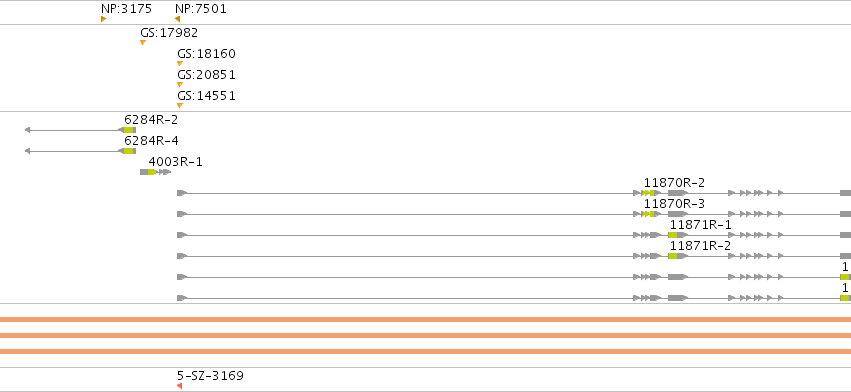Image resolution: width=851 pixels, height=392 pixels.
Task: Click the 6284R-4 transcript left arrowhead
Action: (x=27, y=151)
